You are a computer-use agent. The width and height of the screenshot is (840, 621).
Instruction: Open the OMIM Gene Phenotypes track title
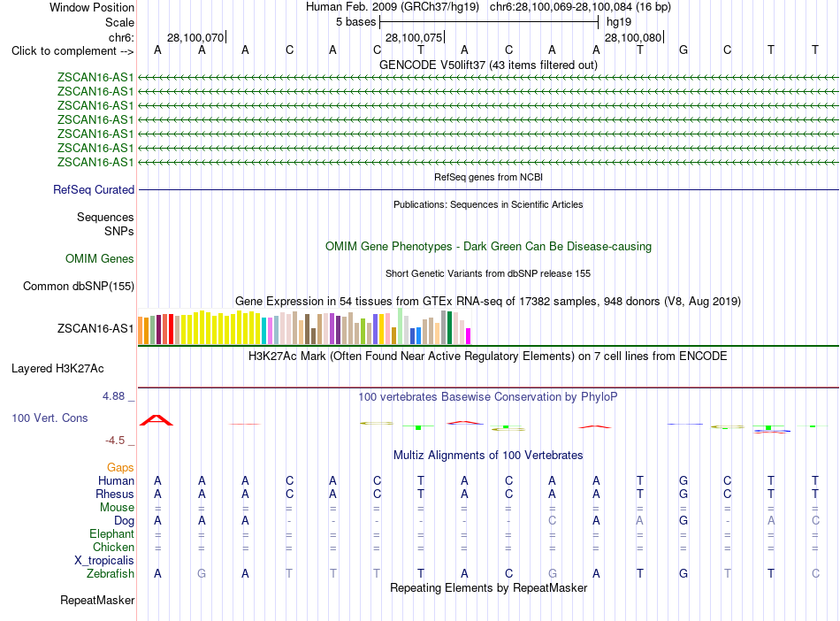488,247
